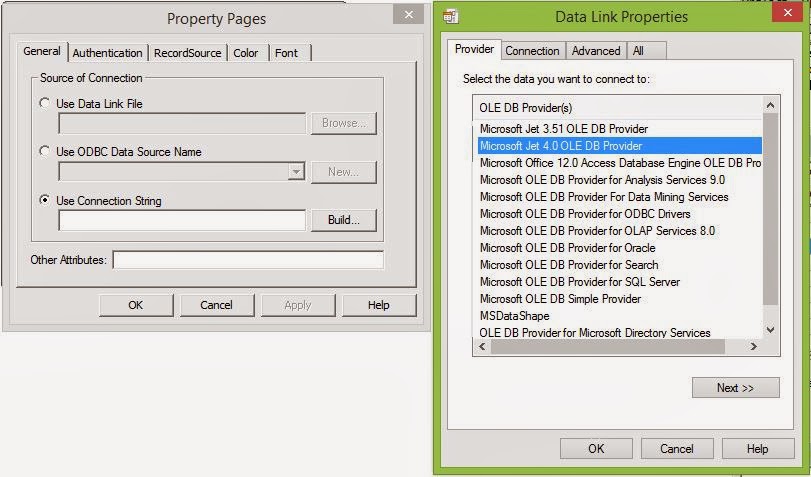Click the Apply button in Property Pages
811x477 pixels.
pos(298,305)
